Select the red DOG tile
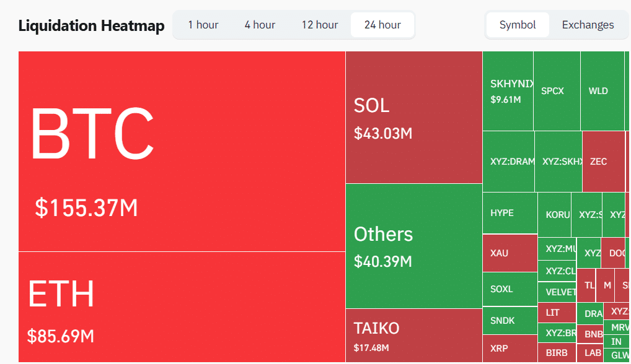The width and height of the screenshot is (631, 364). click(x=613, y=253)
